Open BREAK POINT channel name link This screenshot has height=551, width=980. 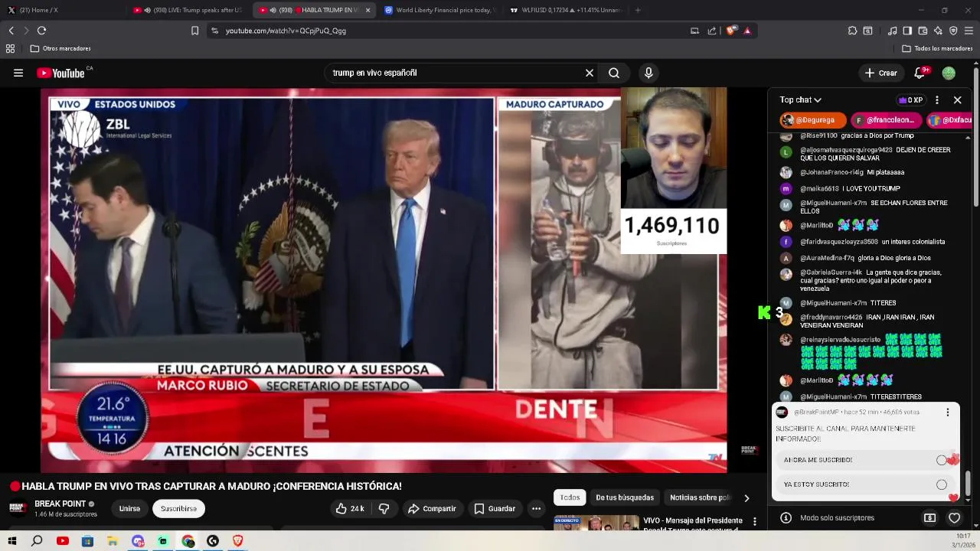60,504
